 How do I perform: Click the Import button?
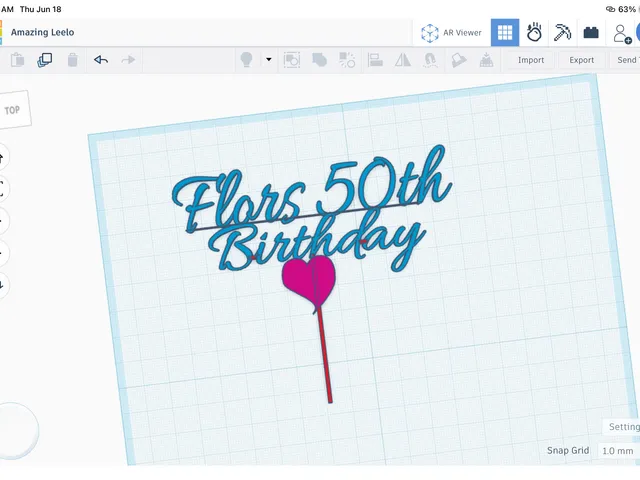coord(531,60)
